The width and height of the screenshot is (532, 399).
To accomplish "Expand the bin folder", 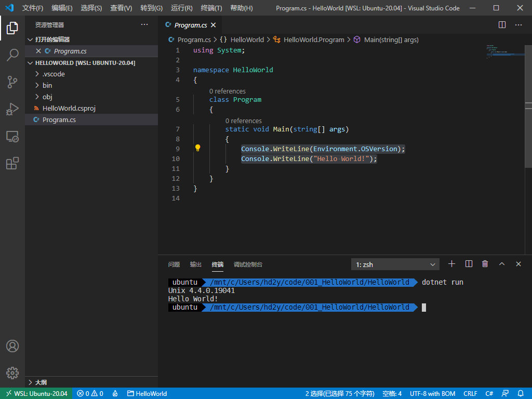I will [92, 86].
